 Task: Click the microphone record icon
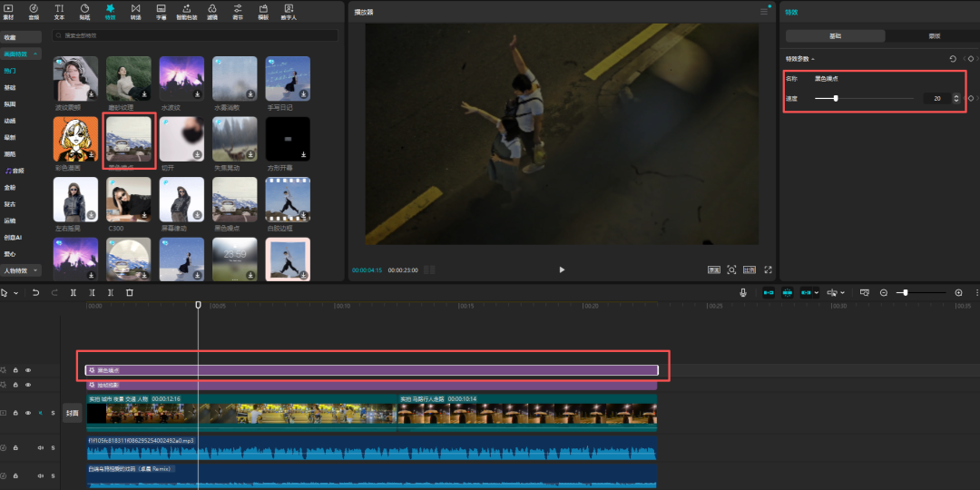tap(743, 293)
